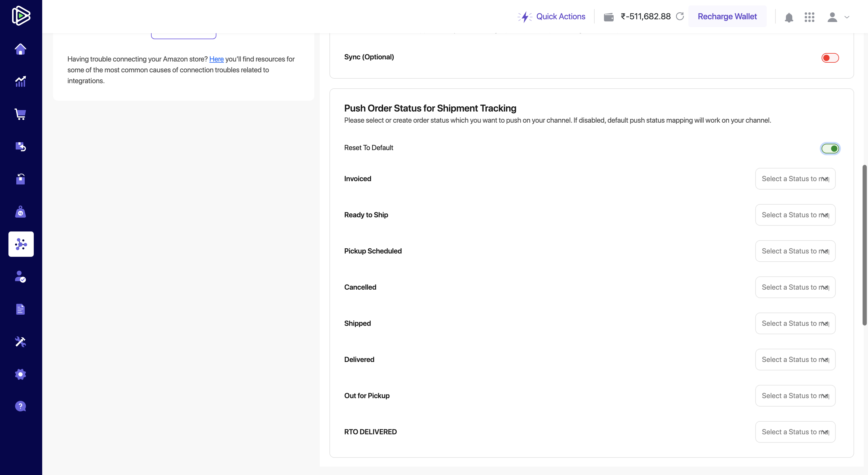868x475 pixels.
Task: Open the weight management sidebar icon
Action: coord(20,212)
